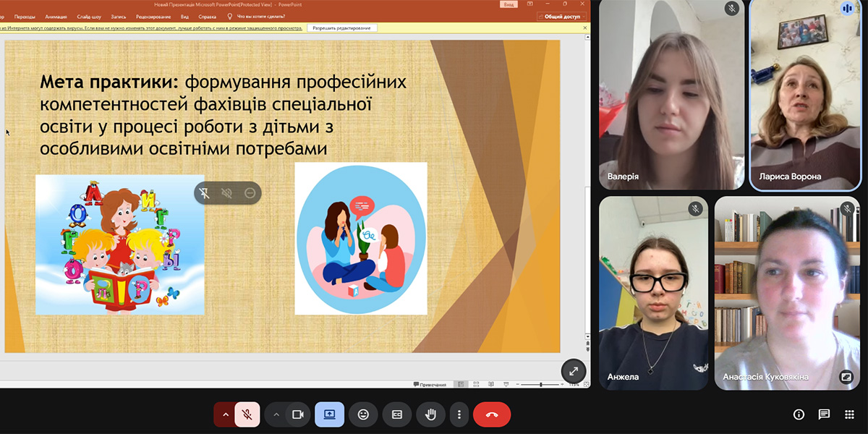Raise your hand in the meeting
The image size is (868, 434).
[x=430, y=414]
